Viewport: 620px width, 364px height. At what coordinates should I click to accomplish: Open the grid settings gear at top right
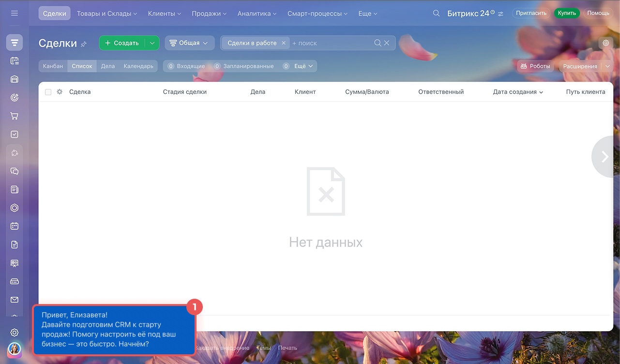click(x=605, y=43)
